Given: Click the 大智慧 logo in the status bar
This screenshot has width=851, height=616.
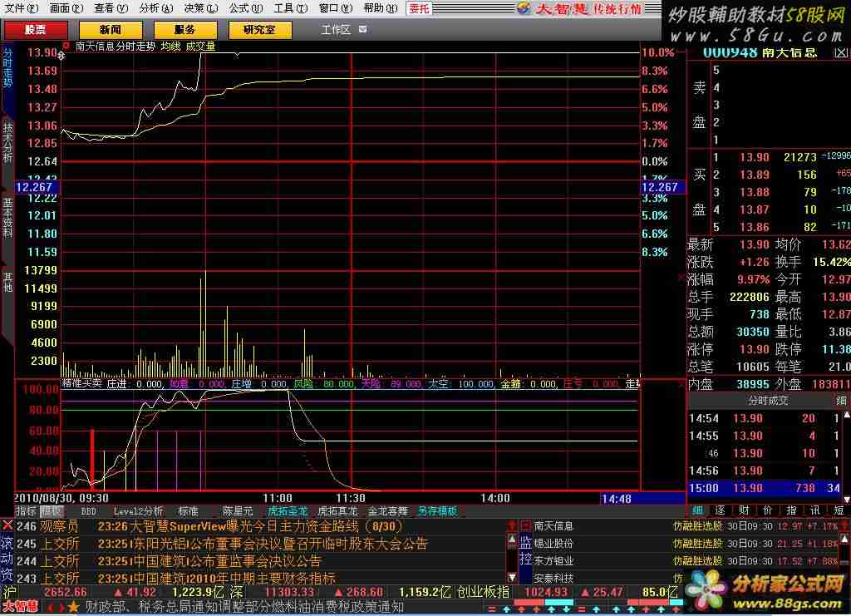Looking at the screenshot, I should (20, 606).
